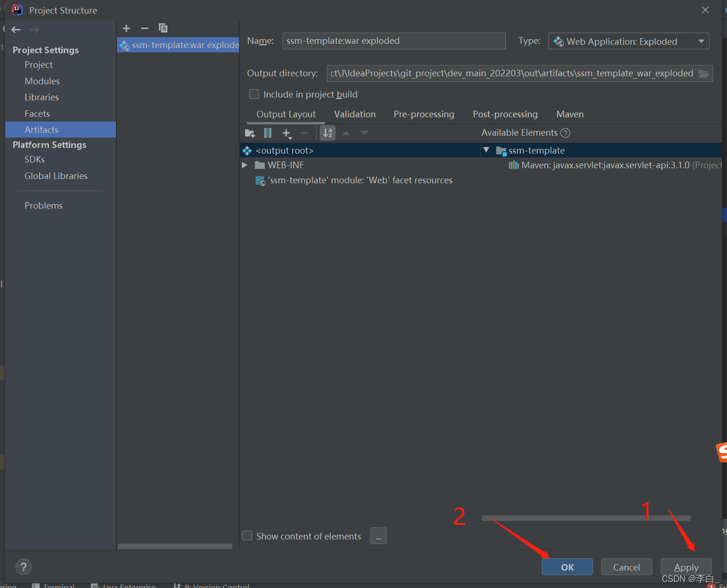This screenshot has width=727, height=588.
Task: Click the output root icon
Action: tap(247, 151)
